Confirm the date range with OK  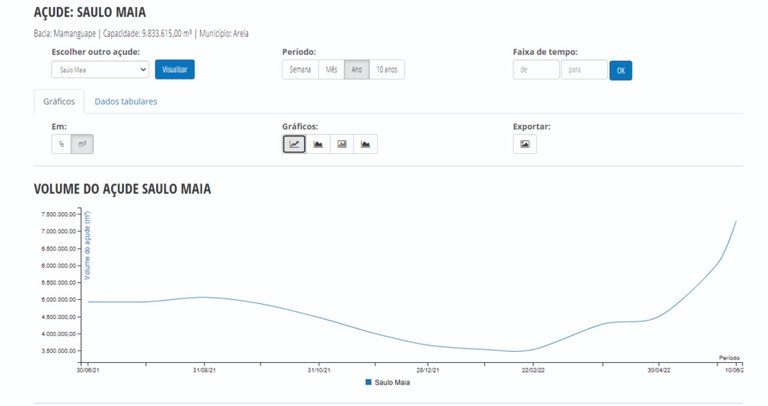click(621, 71)
